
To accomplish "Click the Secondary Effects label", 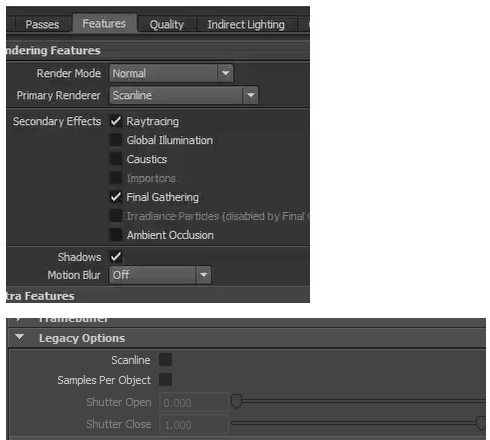I will point(57,121).
